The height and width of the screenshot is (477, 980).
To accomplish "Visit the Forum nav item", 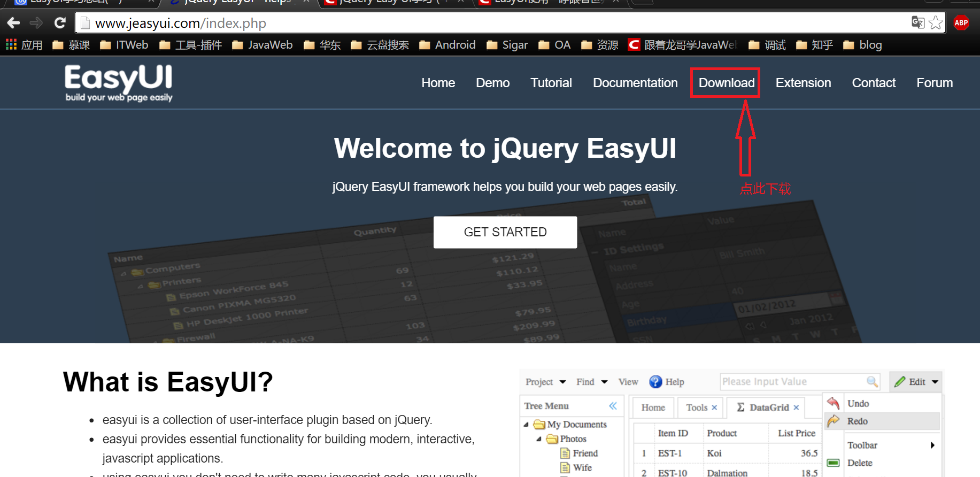I will point(935,83).
